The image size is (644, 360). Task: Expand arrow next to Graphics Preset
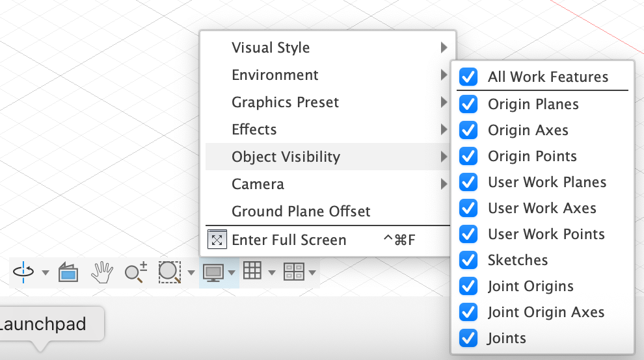(x=444, y=102)
